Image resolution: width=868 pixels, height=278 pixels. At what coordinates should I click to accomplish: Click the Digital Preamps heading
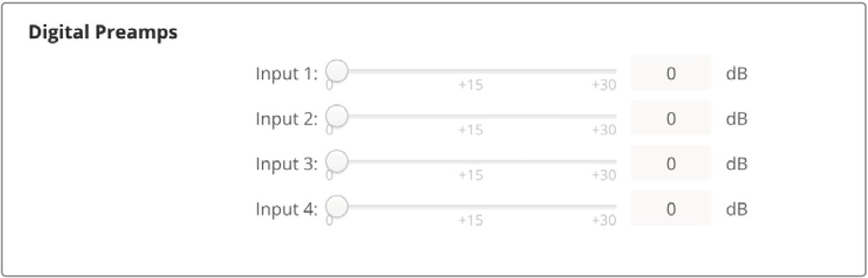pos(103,33)
